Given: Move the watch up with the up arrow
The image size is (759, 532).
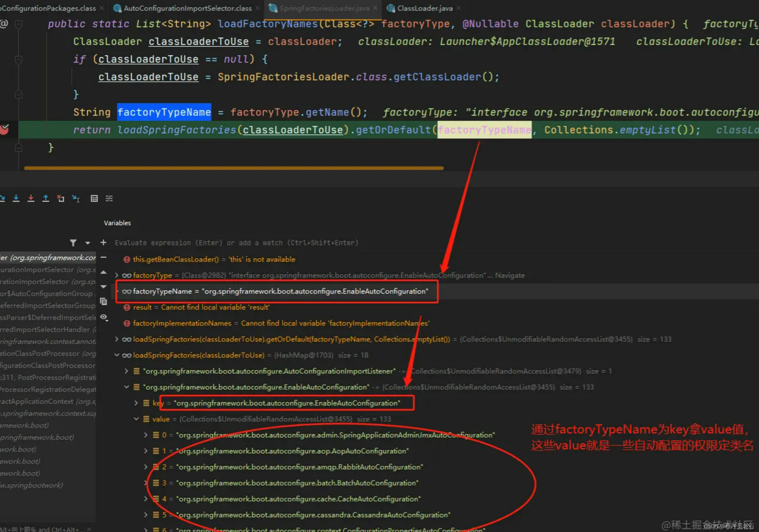Looking at the screenshot, I should (x=103, y=272).
